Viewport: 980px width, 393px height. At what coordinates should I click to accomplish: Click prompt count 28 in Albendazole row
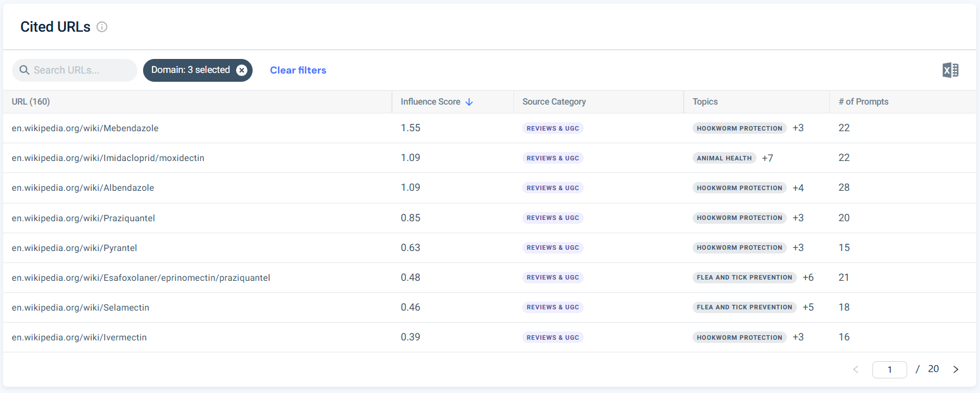click(x=844, y=188)
